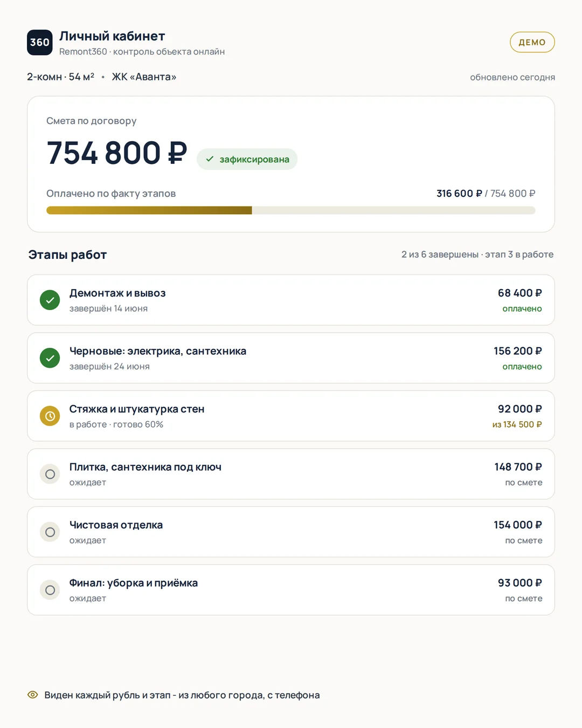Click 2 из 6 завершены · этап 3 в работе
Image resolution: width=582 pixels, height=728 pixels.
point(477,255)
